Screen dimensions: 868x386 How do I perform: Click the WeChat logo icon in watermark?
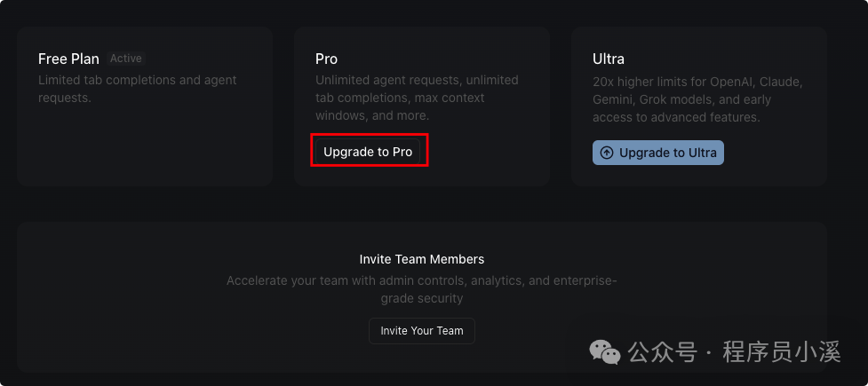606,353
